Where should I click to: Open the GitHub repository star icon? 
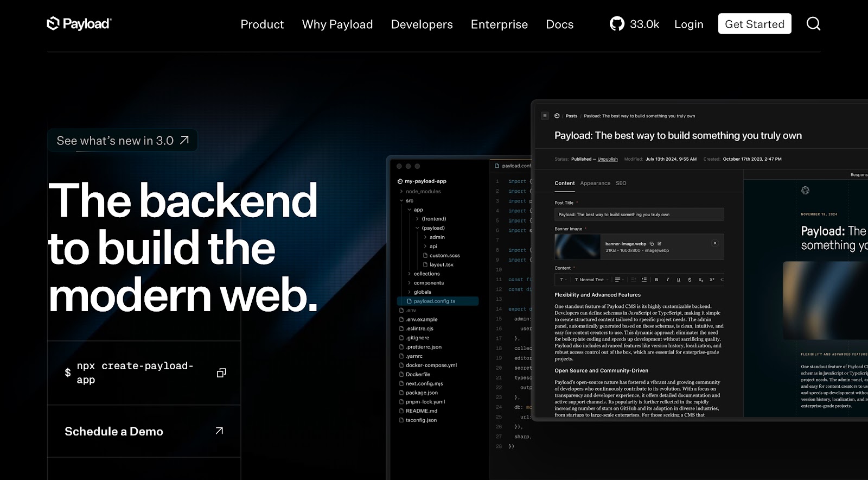(617, 24)
